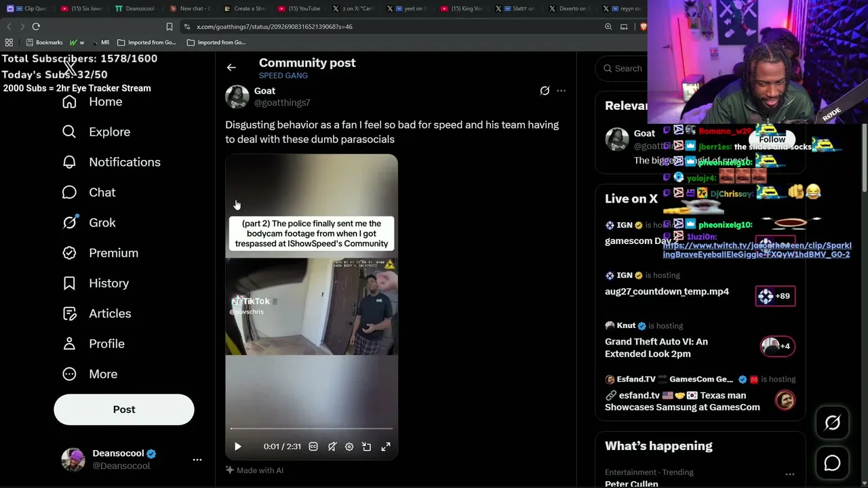The width and height of the screenshot is (868, 488).
Task: Reload the page in the browser
Action: point(36,26)
